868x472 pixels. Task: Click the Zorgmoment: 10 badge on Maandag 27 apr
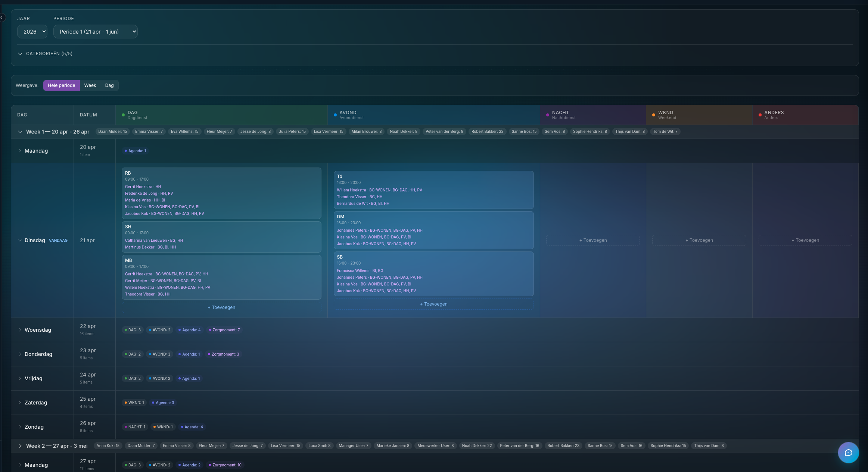[x=225, y=465]
